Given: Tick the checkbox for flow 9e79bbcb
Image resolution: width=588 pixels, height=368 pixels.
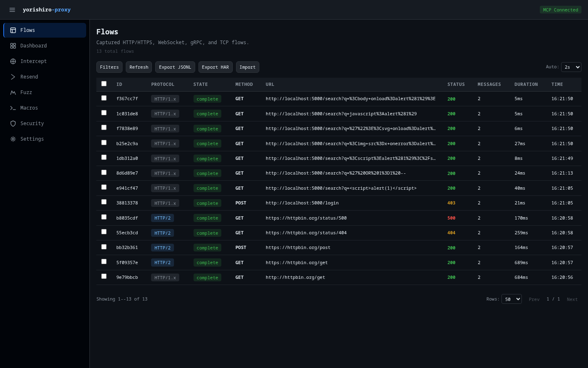Looking at the screenshot, I should tap(104, 276).
